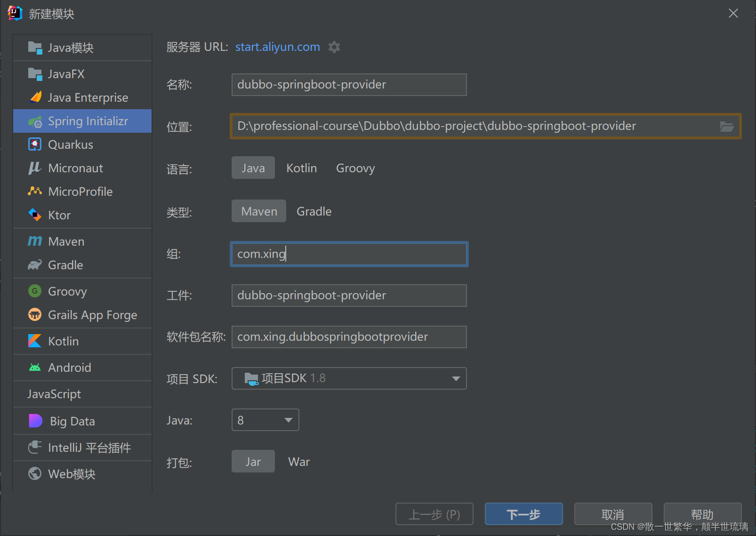Click the 名称 input field
756x536 pixels.
tap(349, 85)
